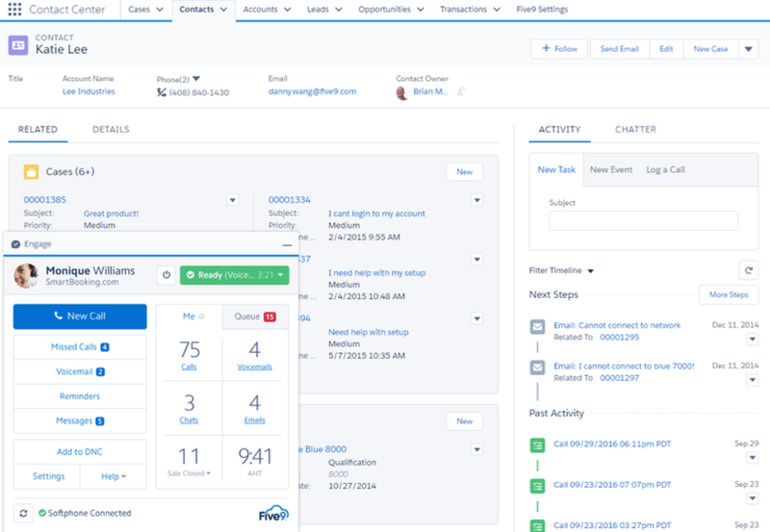770x532 pixels.
Task: Open Messages in softphone
Action: tap(80, 421)
